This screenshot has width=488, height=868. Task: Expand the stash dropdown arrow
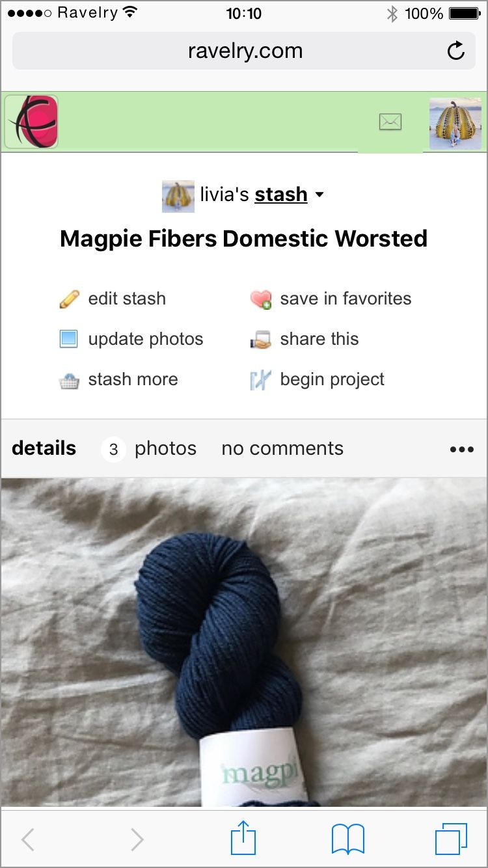pyautogui.click(x=319, y=195)
